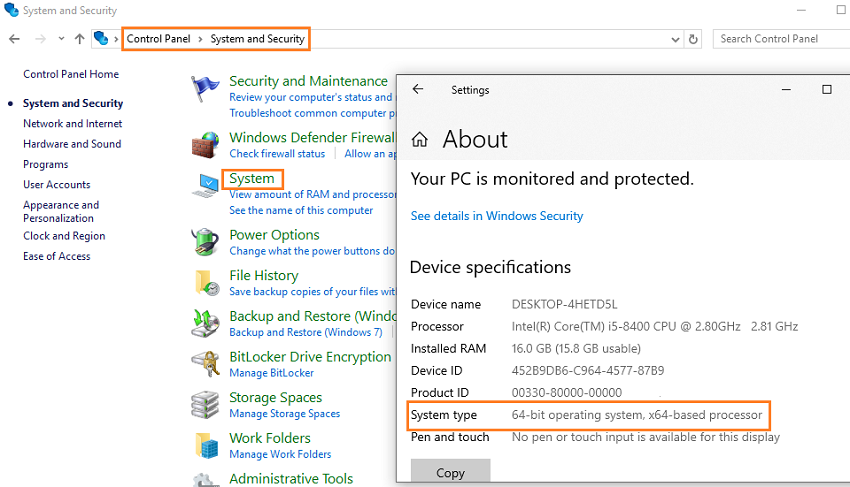Click the Security and Maintenance flag icon
Image resolution: width=850 pixels, height=487 pixels.
click(205, 89)
